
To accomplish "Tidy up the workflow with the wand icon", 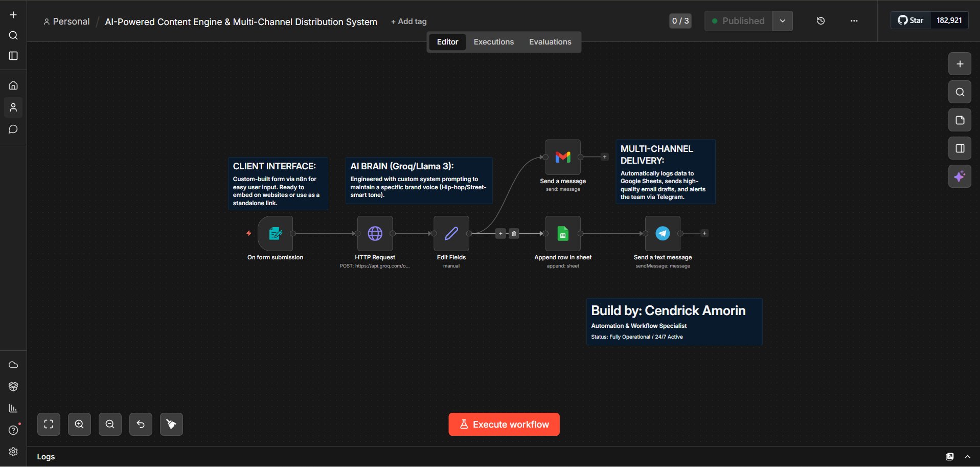I will pyautogui.click(x=171, y=424).
